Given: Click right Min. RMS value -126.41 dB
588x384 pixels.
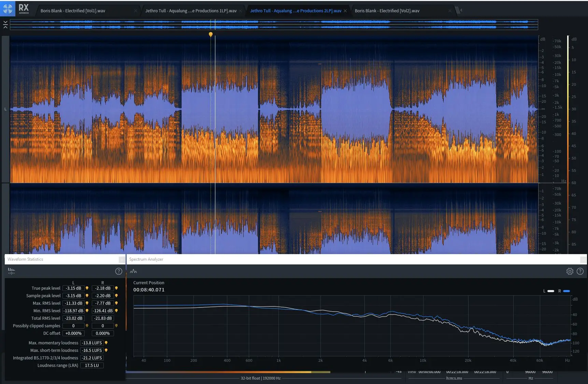Looking at the screenshot, I should point(103,311).
